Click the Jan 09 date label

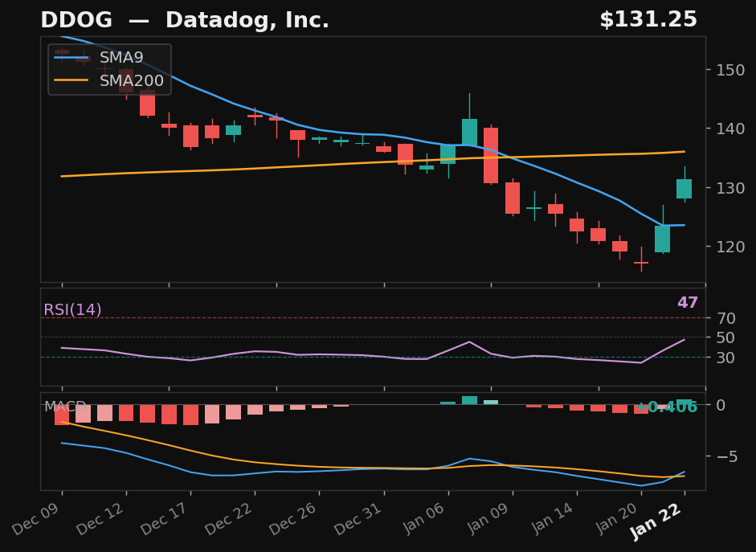tap(488, 519)
